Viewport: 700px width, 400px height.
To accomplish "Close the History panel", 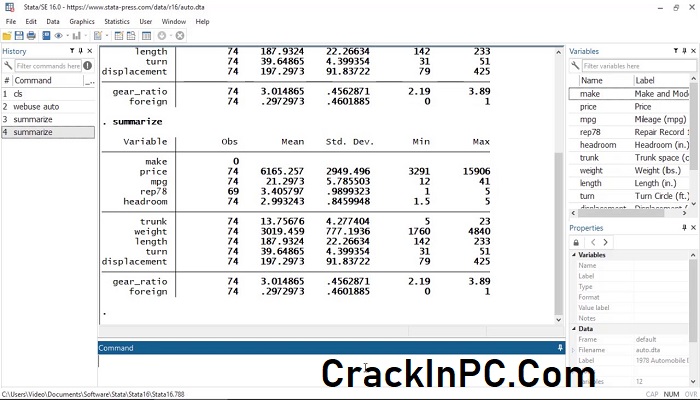I will (90, 51).
